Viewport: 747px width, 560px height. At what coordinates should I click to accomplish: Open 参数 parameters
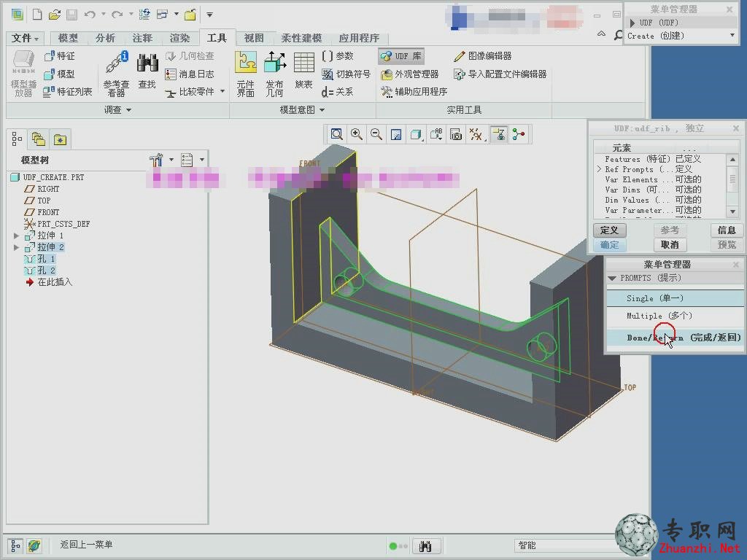(x=338, y=56)
